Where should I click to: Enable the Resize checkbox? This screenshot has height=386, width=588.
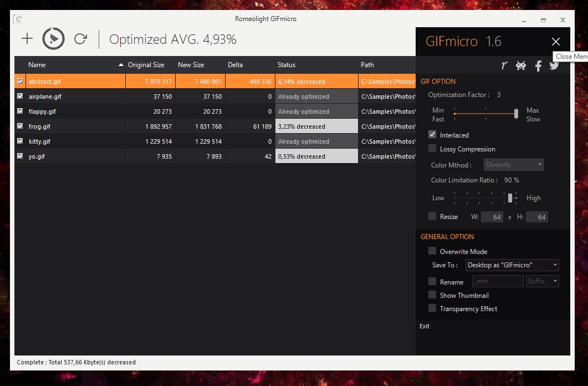[x=432, y=216]
